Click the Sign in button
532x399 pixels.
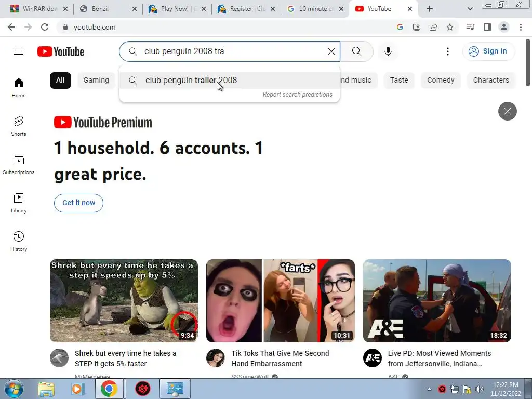coord(488,51)
